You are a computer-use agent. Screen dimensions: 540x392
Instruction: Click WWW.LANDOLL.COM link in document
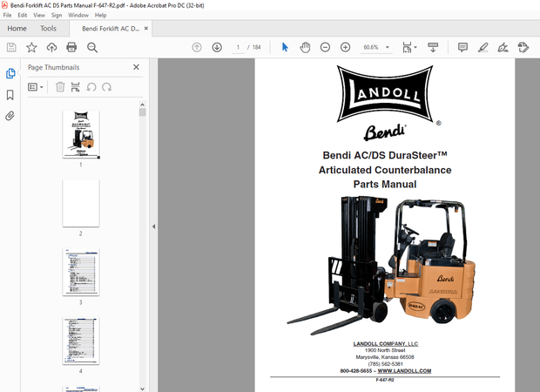click(x=404, y=370)
